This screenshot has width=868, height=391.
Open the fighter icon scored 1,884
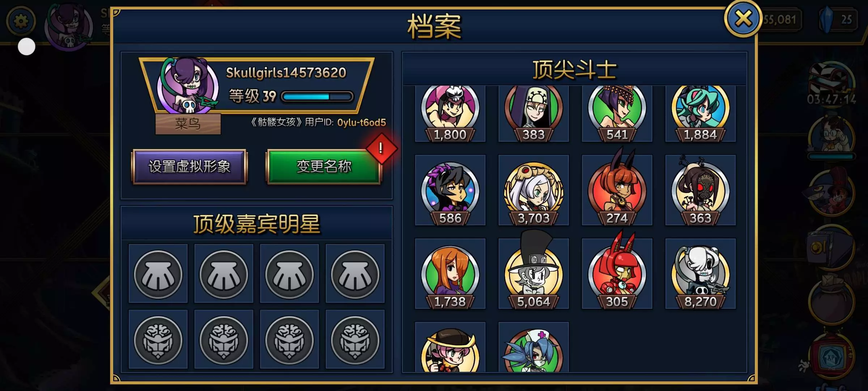(701, 113)
